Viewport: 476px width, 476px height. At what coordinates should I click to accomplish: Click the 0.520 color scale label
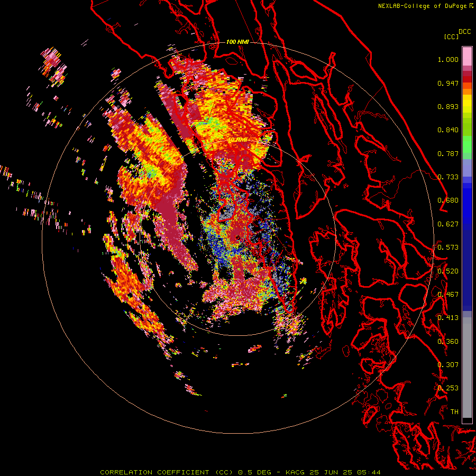pos(448,271)
